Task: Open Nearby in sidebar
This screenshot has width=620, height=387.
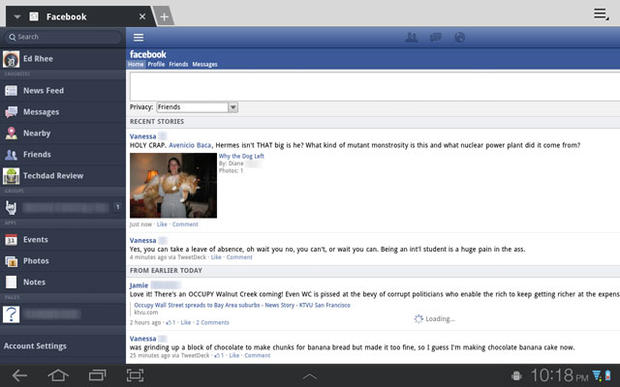Action: pos(63,133)
